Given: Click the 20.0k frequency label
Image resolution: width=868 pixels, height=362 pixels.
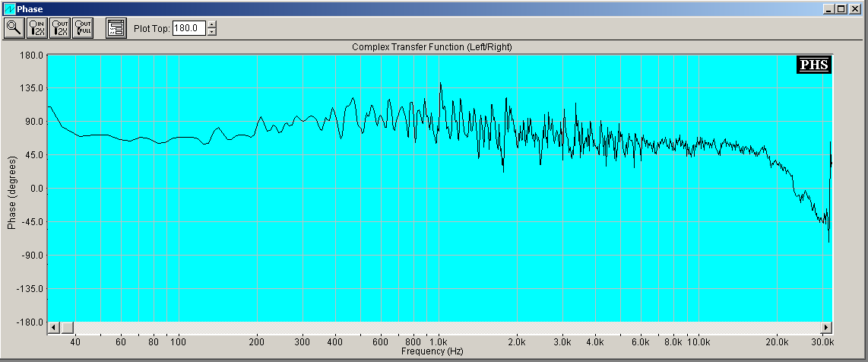Looking at the screenshot, I should pyautogui.click(x=777, y=343).
